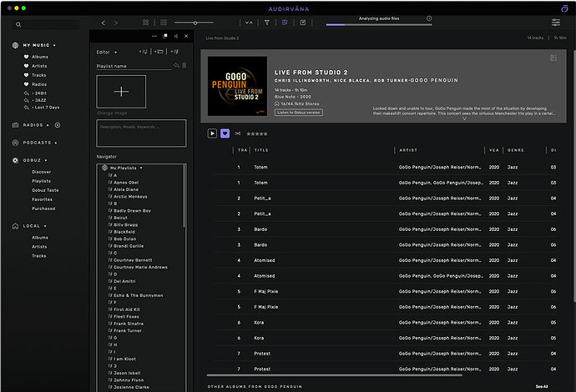
Task: Click the GoGo Penguin album cover
Action: tap(237, 86)
